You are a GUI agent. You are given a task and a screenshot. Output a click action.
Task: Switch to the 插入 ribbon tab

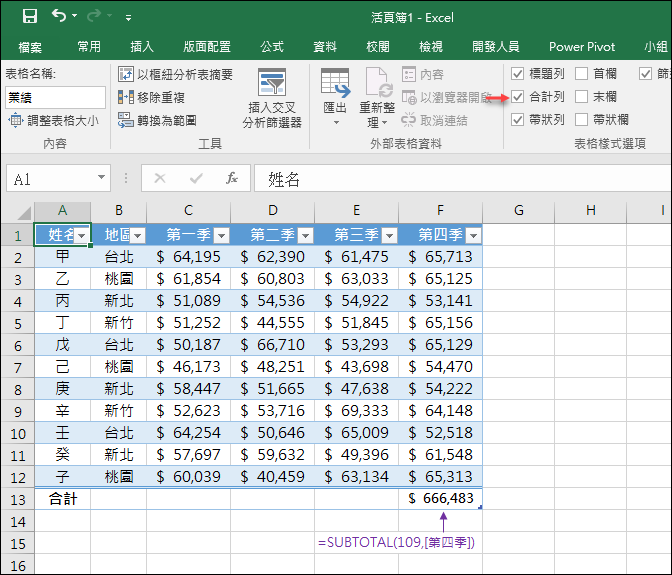pyautogui.click(x=142, y=46)
